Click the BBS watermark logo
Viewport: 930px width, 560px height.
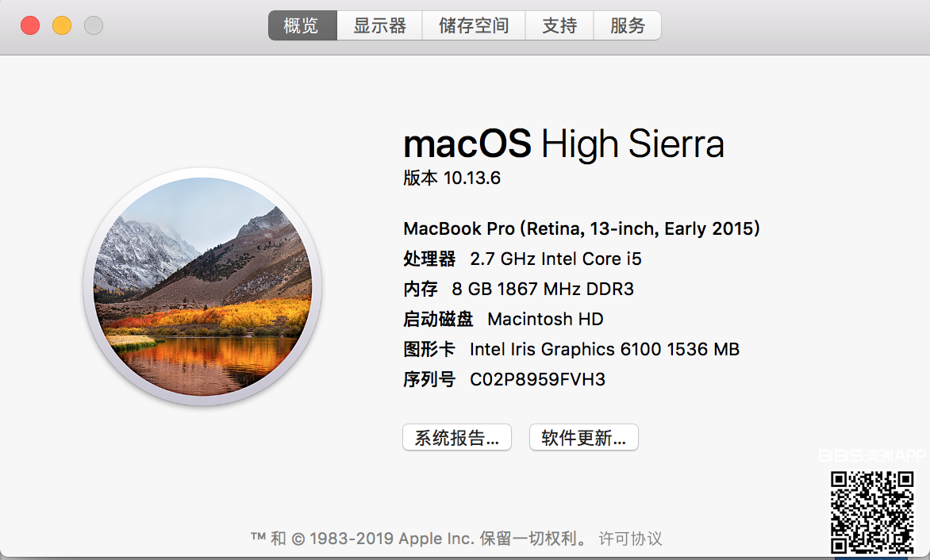click(871, 456)
